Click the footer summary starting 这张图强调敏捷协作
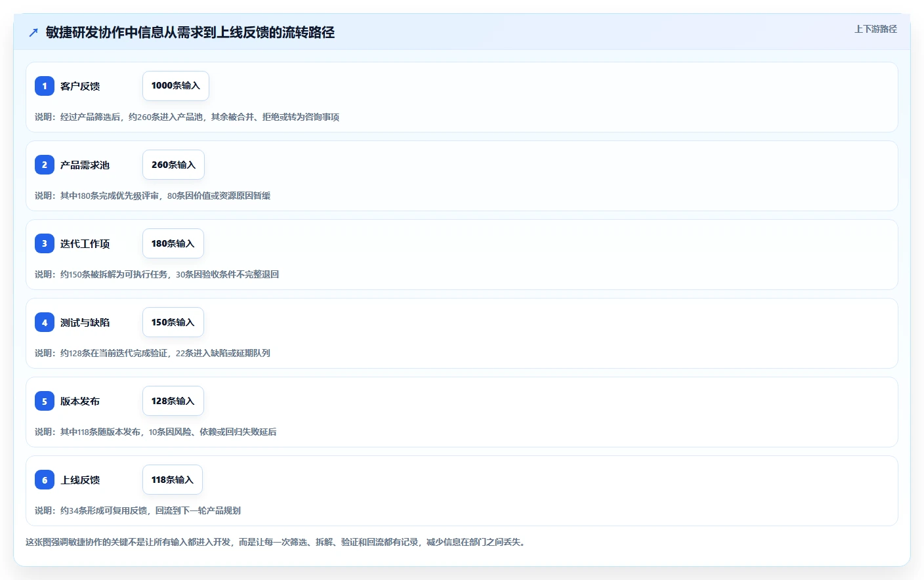Image resolution: width=924 pixels, height=580 pixels. coord(276,542)
